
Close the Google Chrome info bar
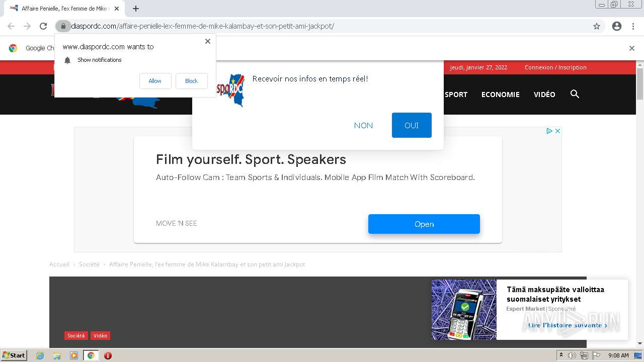point(632,48)
